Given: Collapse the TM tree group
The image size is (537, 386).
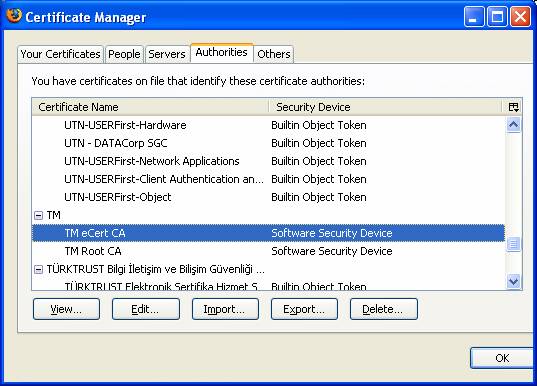Looking at the screenshot, I should tap(38, 215).
